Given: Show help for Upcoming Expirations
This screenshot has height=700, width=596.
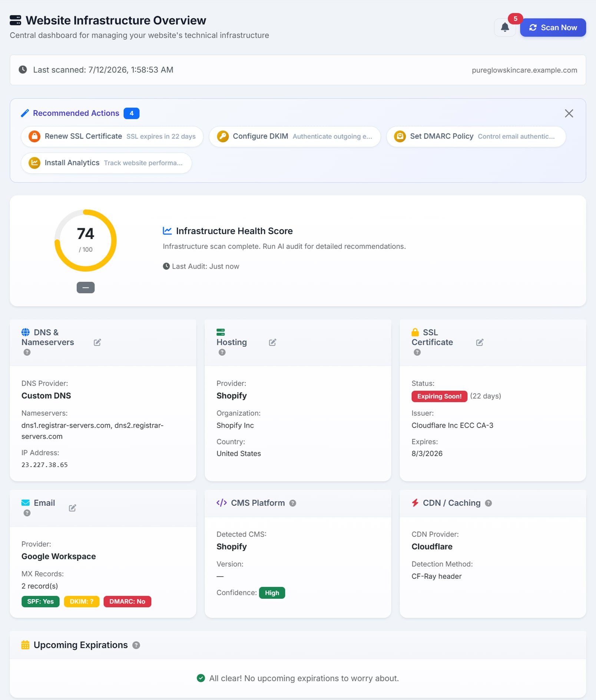Looking at the screenshot, I should coord(136,645).
